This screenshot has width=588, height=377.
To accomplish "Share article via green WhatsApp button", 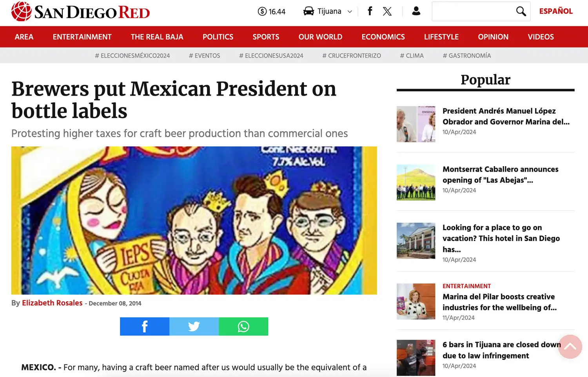I will tap(243, 326).
